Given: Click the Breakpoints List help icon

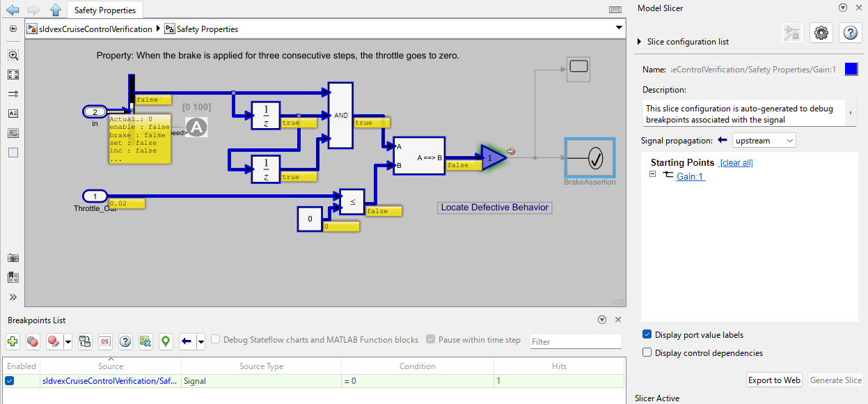Looking at the screenshot, I should (125, 341).
